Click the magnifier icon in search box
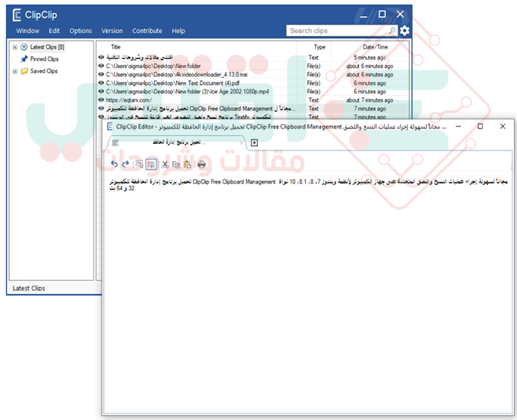This screenshot has height=420, width=517. [x=392, y=31]
